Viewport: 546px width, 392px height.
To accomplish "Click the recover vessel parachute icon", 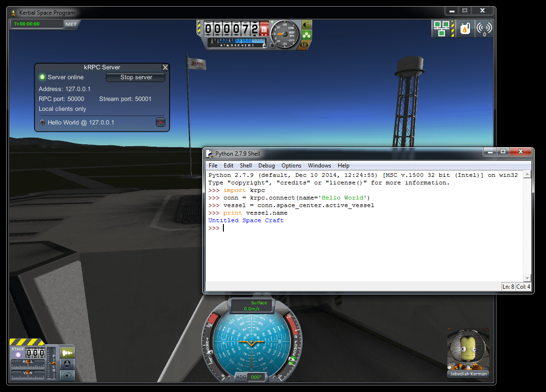I will click(x=307, y=35).
